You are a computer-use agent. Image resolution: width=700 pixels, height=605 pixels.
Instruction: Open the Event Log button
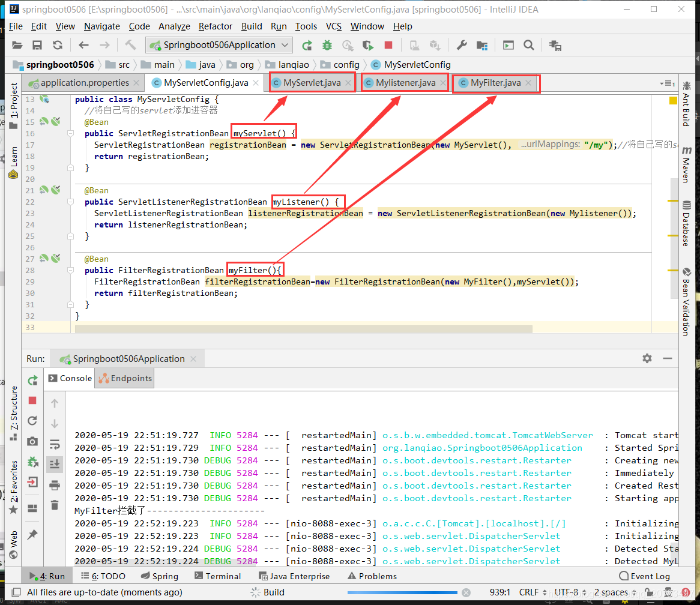click(645, 576)
